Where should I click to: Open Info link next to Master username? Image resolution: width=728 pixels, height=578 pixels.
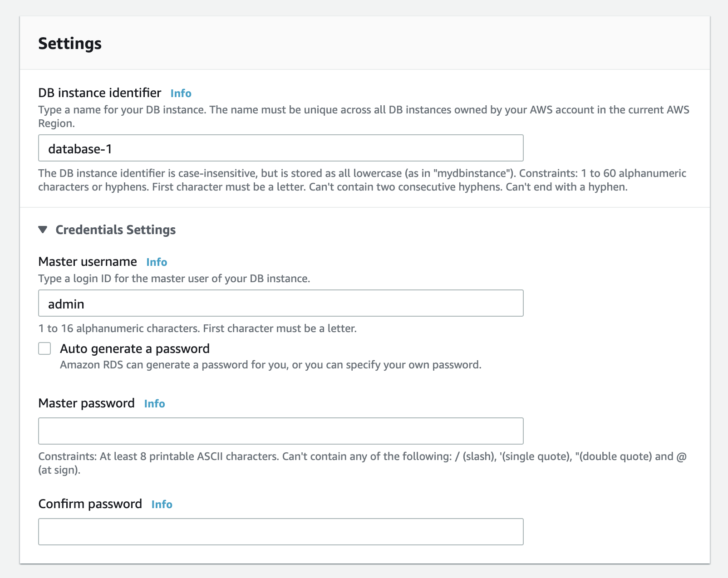click(157, 262)
